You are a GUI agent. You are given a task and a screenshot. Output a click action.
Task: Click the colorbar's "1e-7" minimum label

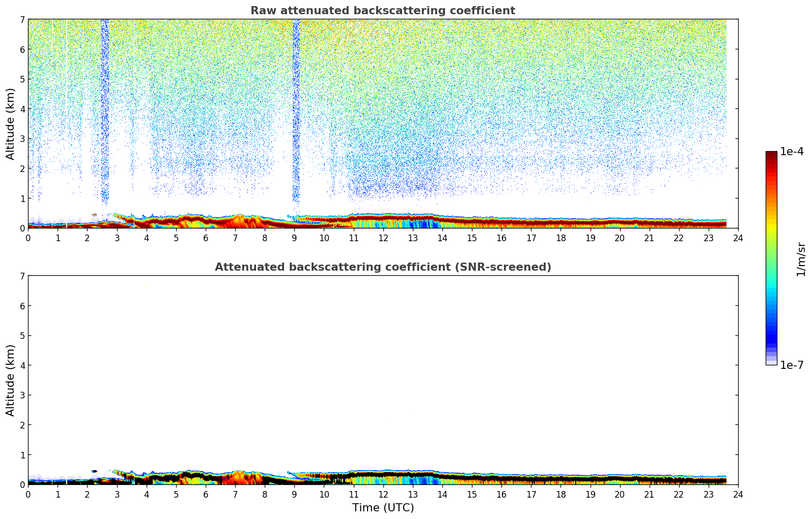tap(792, 365)
